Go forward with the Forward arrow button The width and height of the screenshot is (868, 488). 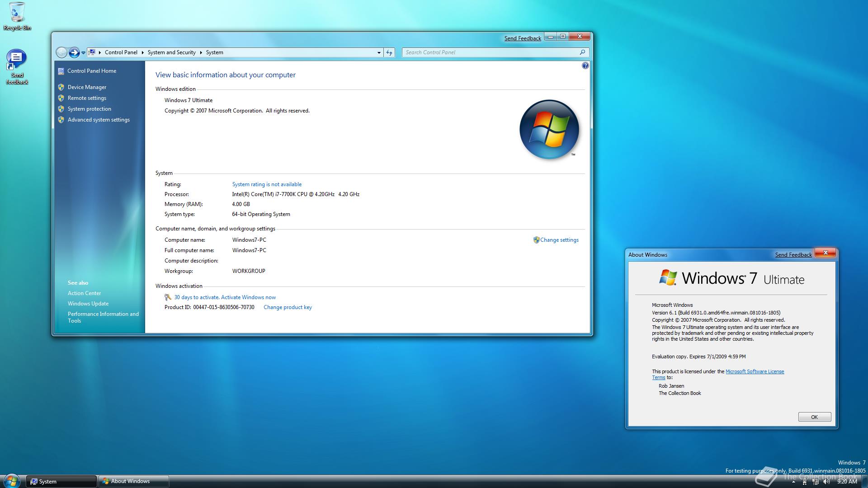pos(74,52)
